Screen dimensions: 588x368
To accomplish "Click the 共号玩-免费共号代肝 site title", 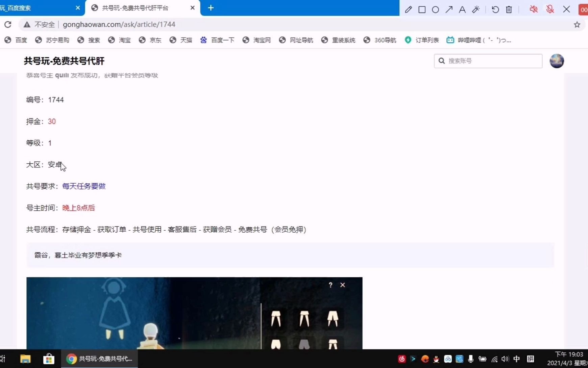I will tap(64, 61).
